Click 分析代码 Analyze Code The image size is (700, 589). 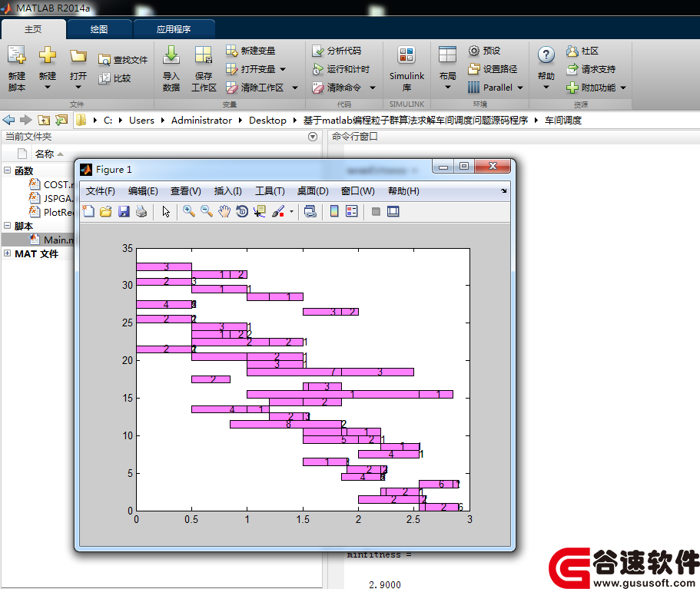(x=337, y=51)
